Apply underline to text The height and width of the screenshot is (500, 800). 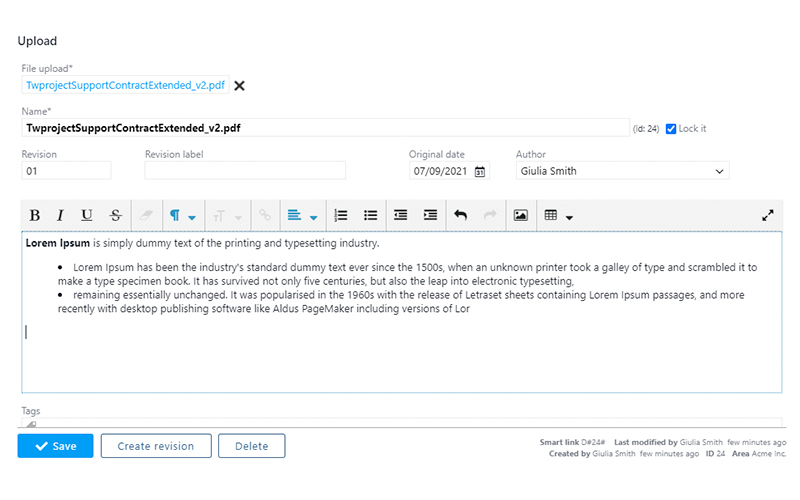[87, 215]
